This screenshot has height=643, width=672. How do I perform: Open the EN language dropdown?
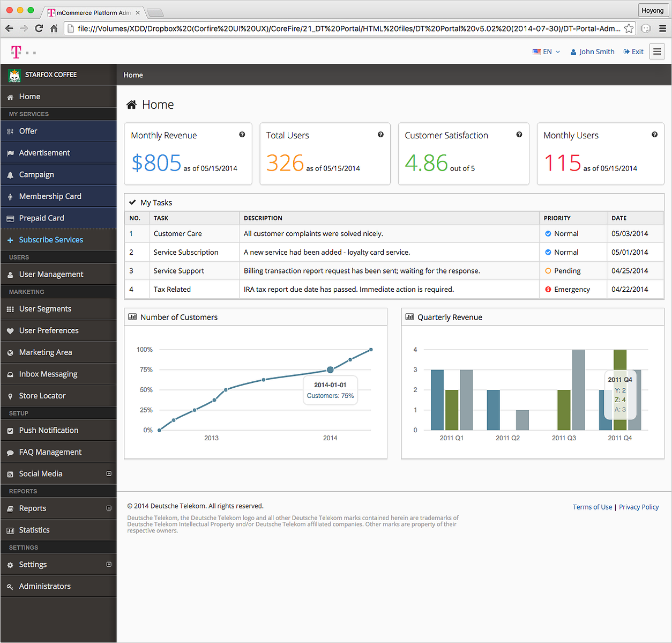tap(546, 52)
